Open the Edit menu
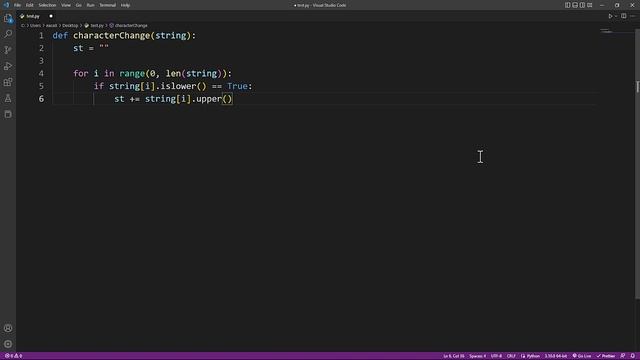Viewport: 640px width, 360px height. [x=30, y=5]
